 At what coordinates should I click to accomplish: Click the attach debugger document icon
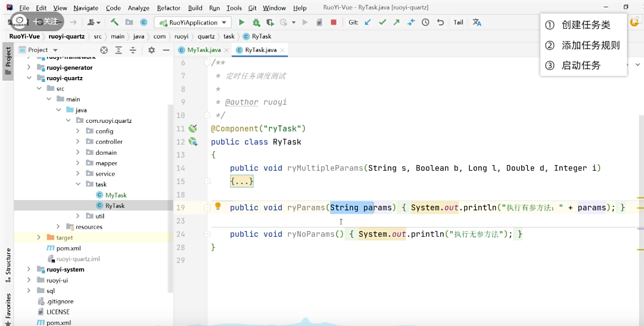click(319, 23)
